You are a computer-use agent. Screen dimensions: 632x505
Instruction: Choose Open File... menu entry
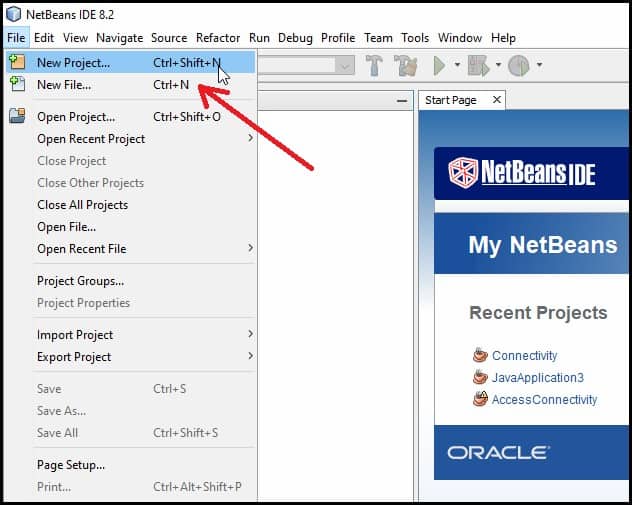(131, 227)
